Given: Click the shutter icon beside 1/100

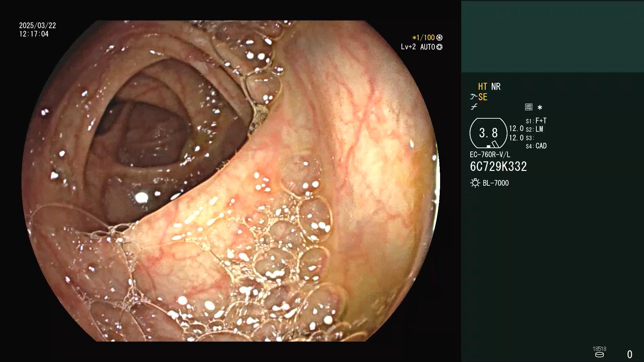Looking at the screenshot, I should [x=439, y=38].
